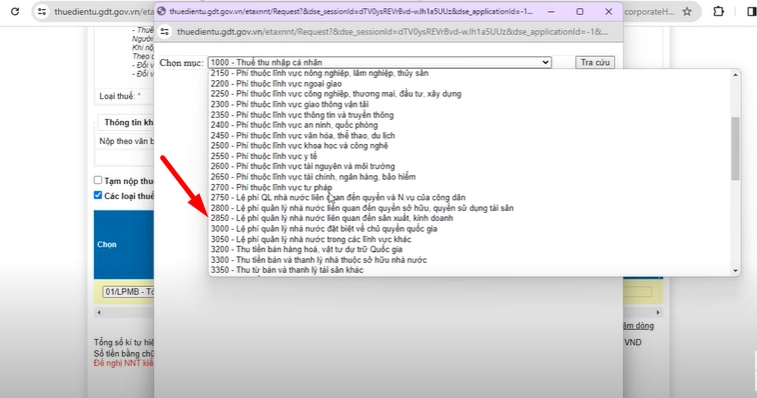The image size is (757, 398).
Task: Uncheck the 'Các loại thuế' checkbox
Action: tap(98, 195)
